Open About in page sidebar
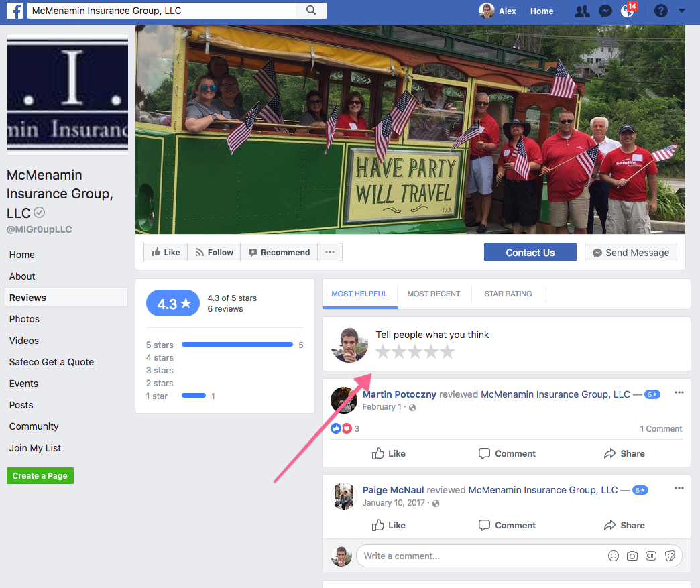 pos(22,276)
